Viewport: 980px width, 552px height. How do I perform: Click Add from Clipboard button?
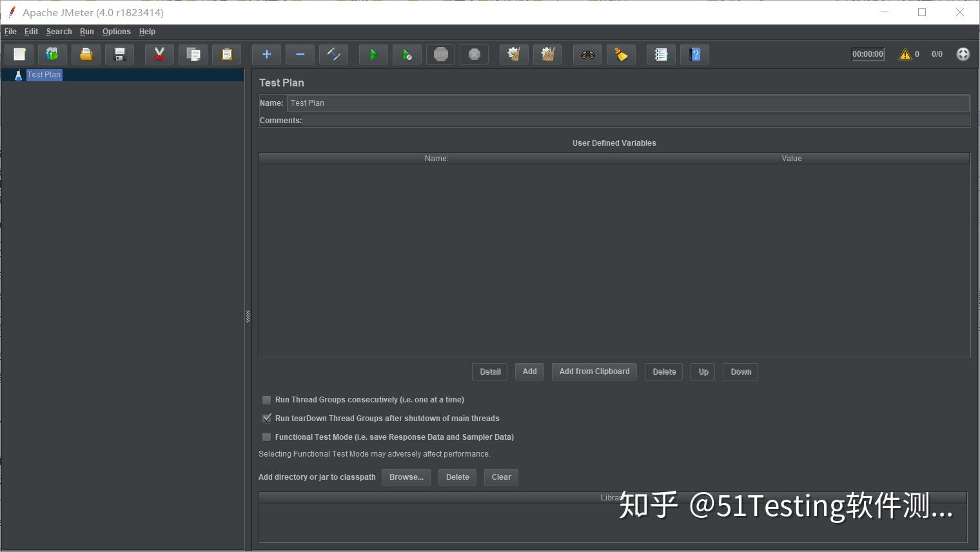[594, 371]
